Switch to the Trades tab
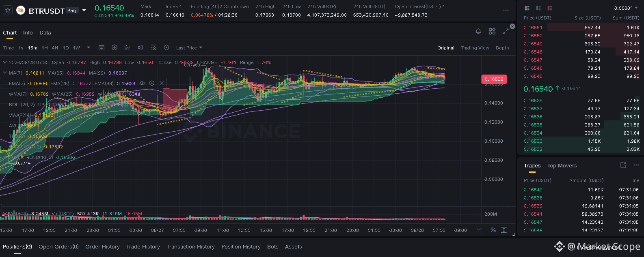 532,166
